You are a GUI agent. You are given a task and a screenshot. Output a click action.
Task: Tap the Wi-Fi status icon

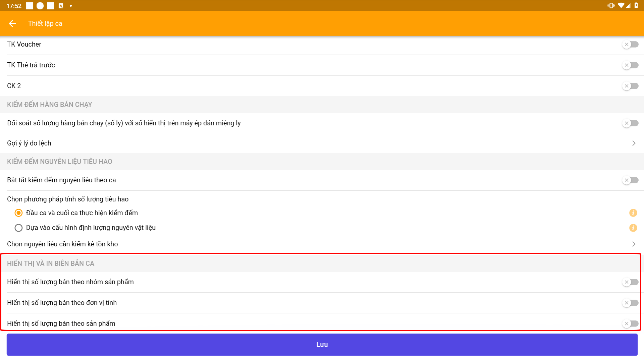[x=621, y=5]
